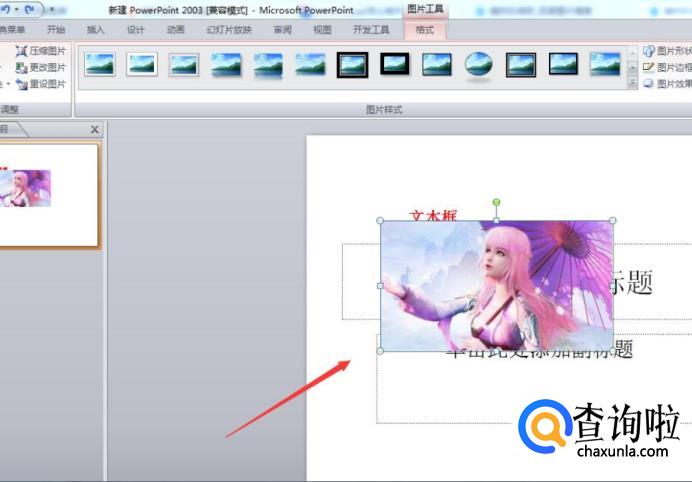Select the inserted anime girl picture
The height and width of the screenshot is (482, 692).
pos(496,286)
